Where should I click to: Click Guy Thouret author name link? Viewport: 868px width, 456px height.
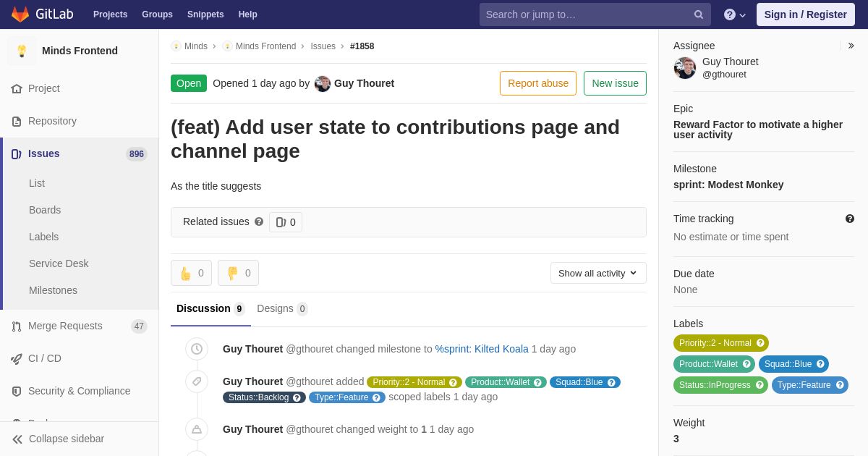364,83
